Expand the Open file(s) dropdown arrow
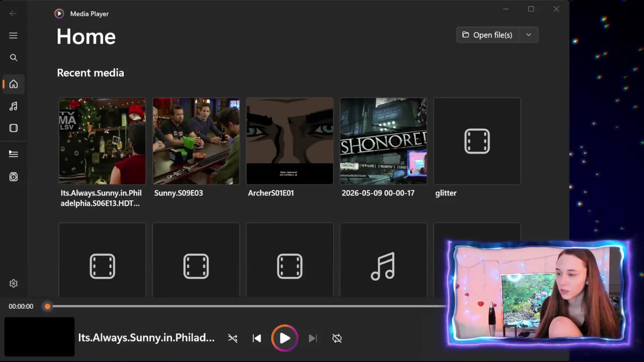 (x=529, y=35)
